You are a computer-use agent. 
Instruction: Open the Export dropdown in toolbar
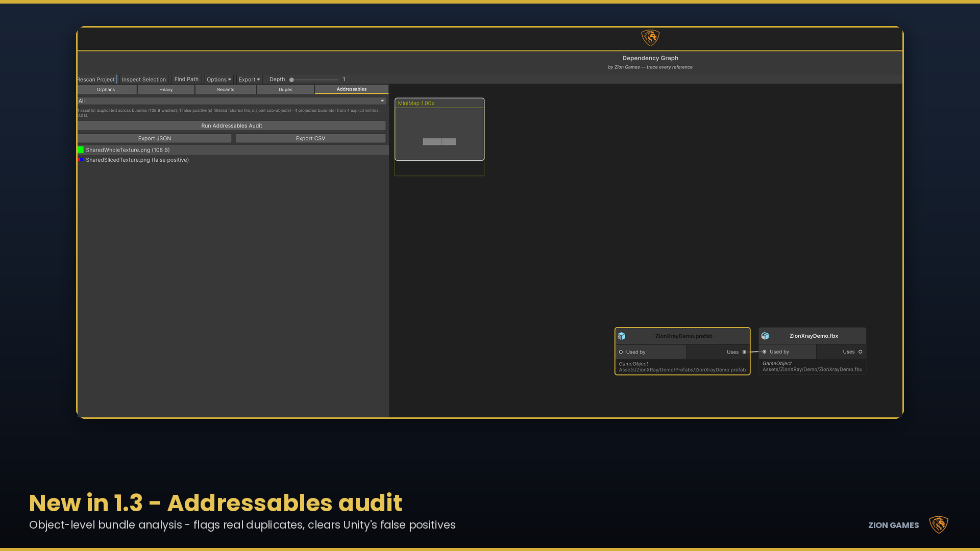pyautogui.click(x=249, y=80)
